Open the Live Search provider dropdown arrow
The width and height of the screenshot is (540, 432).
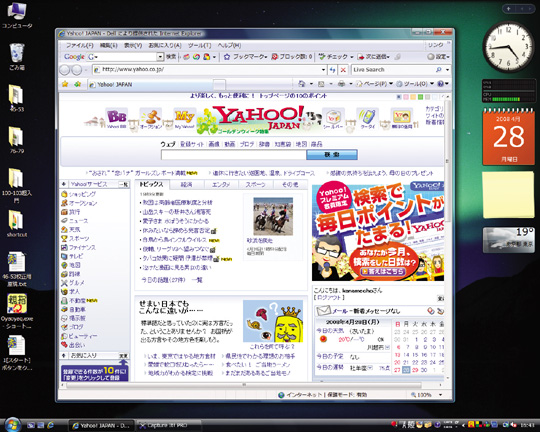[x=447, y=70]
